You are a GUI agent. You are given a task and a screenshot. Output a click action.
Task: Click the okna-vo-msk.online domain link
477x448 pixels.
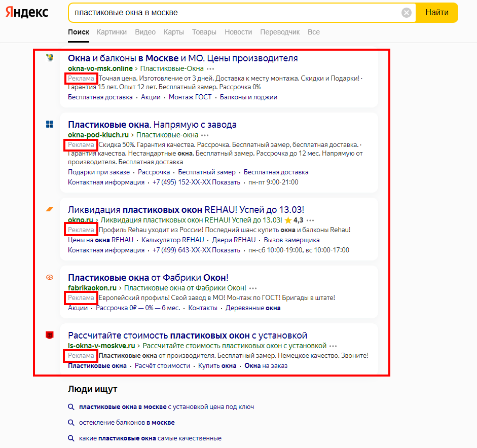(100, 68)
